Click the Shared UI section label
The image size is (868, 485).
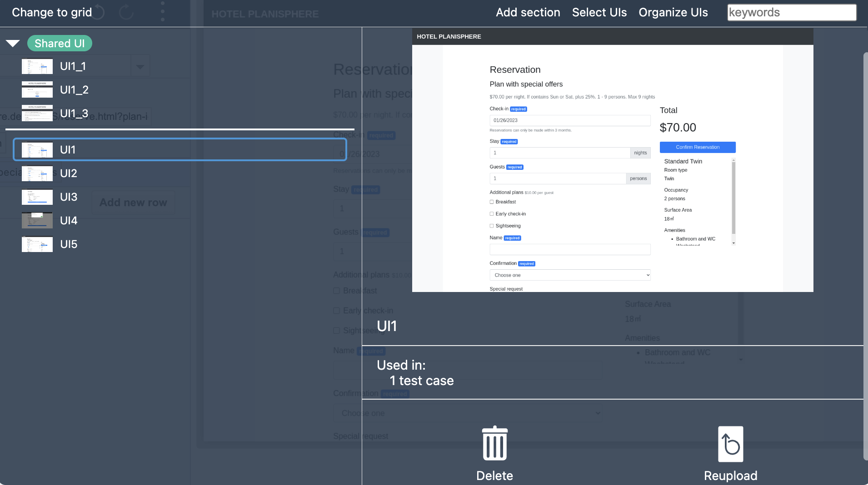(x=60, y=44)
